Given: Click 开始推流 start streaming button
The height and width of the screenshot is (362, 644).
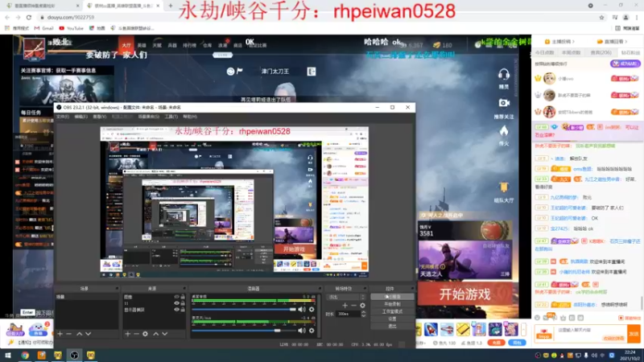Looking at the screenshot, I should pyautogui.click(x=392, y=297).
